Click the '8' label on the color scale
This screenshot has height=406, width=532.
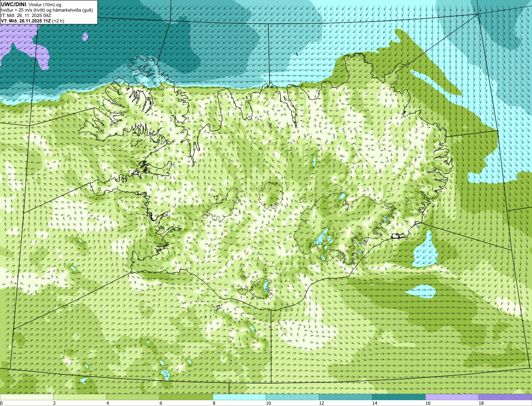[214, 403]
